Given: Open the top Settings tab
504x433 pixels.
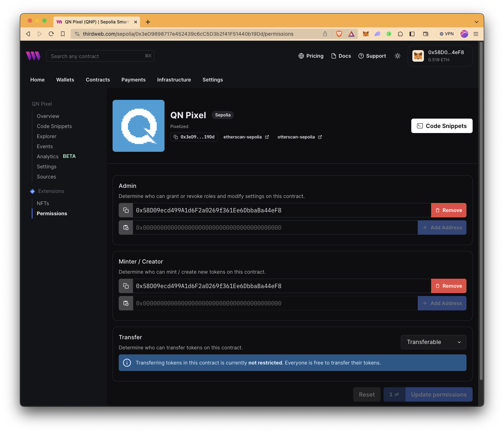Looking at the screenshot, I should (x=213, y=80).
